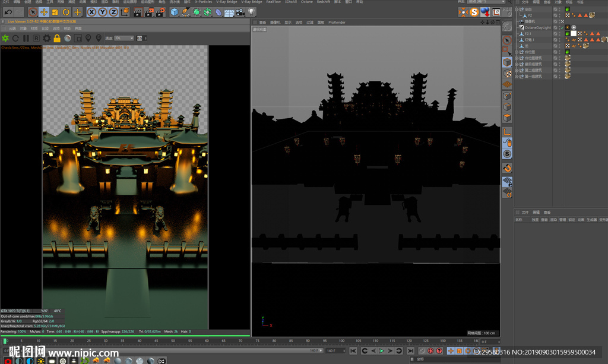Open Octane settings gear icon
608x364 pixels.
[46, 38]
